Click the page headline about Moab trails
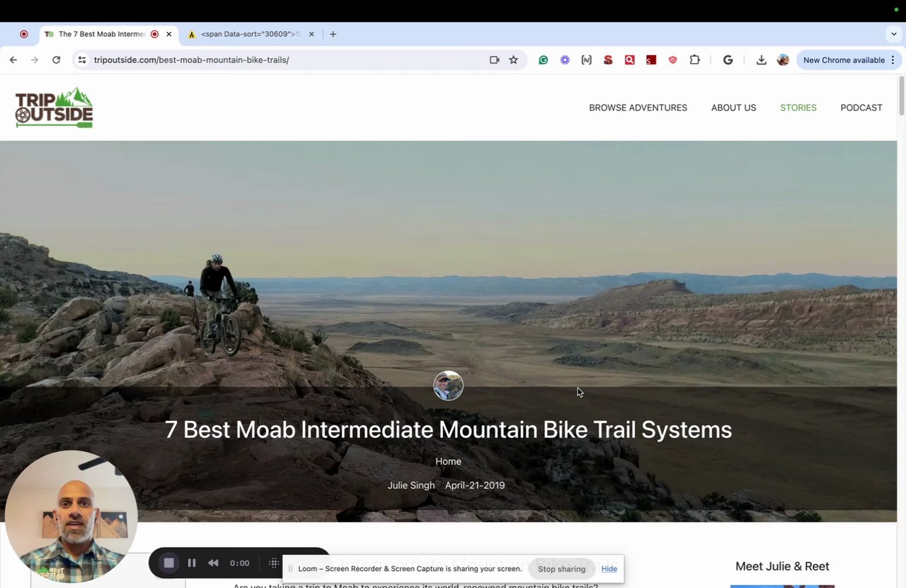 click(448, 430)
